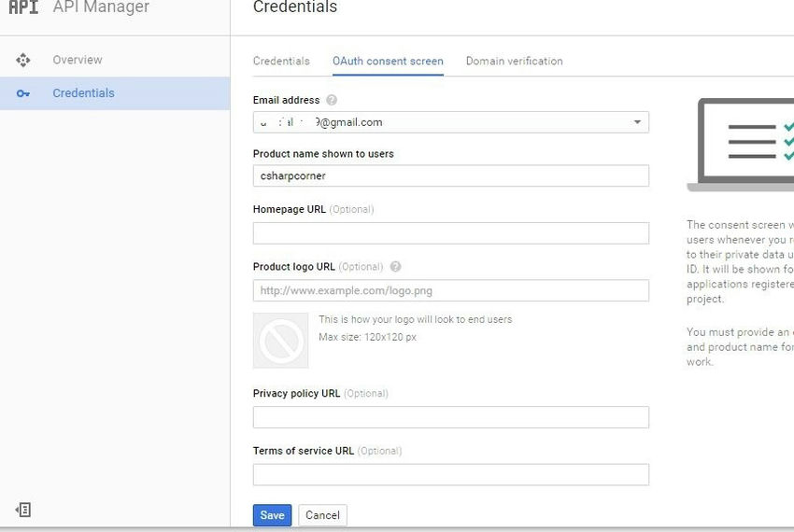Click the API Manager logo icon
Screen dimensions: 794x532
pyautogui.click(x=23, y=7)
